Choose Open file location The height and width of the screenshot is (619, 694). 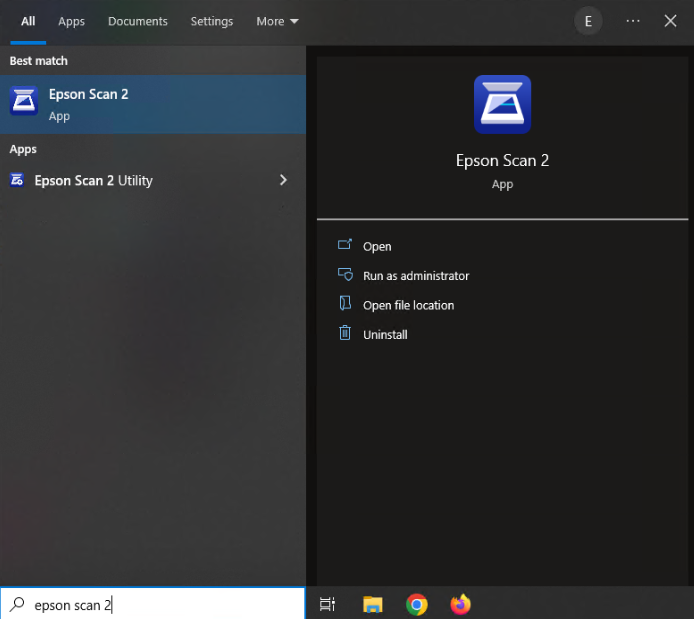(408, 305)
